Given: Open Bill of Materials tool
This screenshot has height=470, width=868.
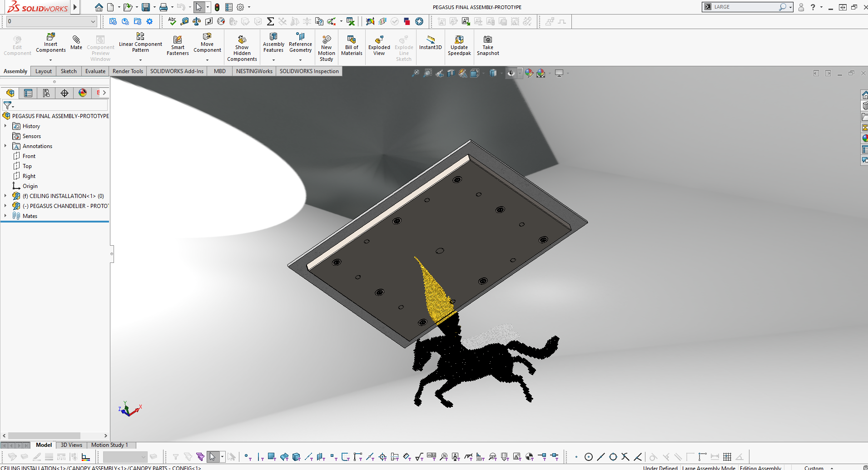Looking at the screenshot, I should click(352, 45).
